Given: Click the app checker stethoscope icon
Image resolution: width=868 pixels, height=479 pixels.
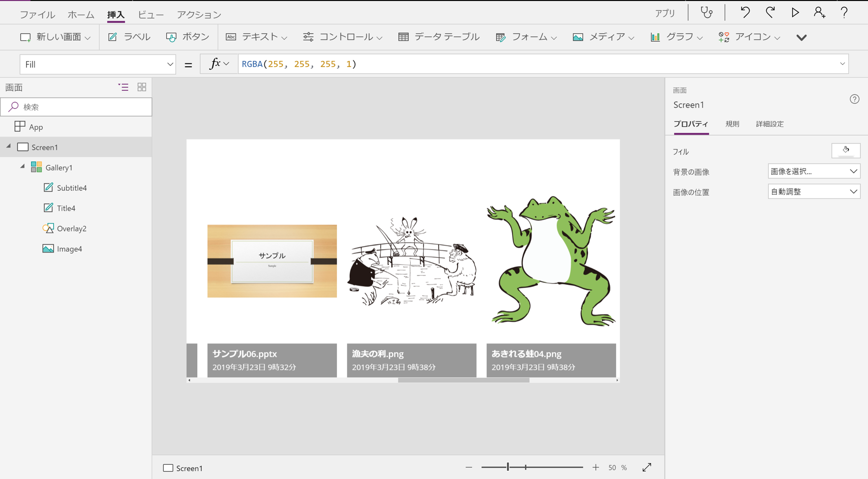Looking at the screenshot, I should [x=707, y=13].
